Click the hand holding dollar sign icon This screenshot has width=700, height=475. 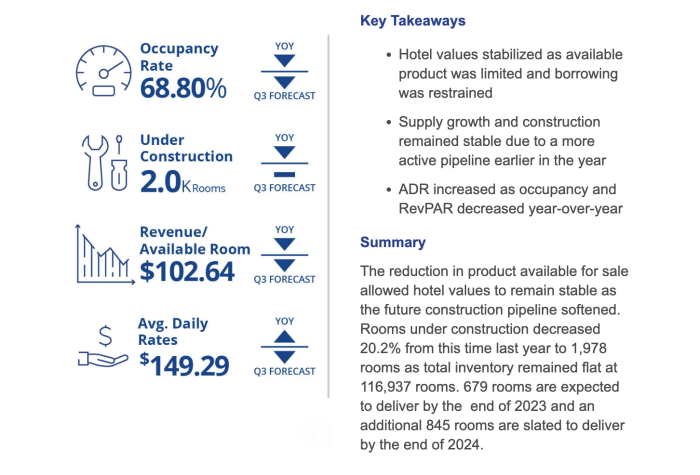tap(102, 348)
